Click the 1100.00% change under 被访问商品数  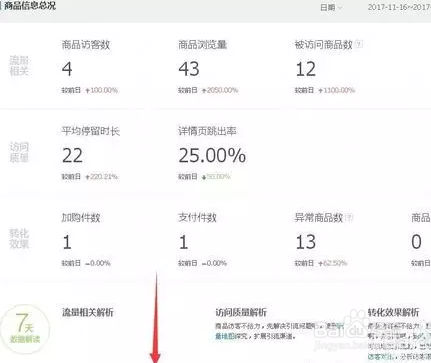click(x=337, y=90)
